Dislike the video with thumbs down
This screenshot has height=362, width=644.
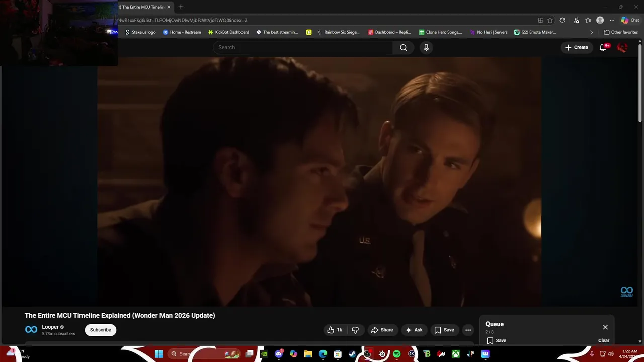point(355,330)
